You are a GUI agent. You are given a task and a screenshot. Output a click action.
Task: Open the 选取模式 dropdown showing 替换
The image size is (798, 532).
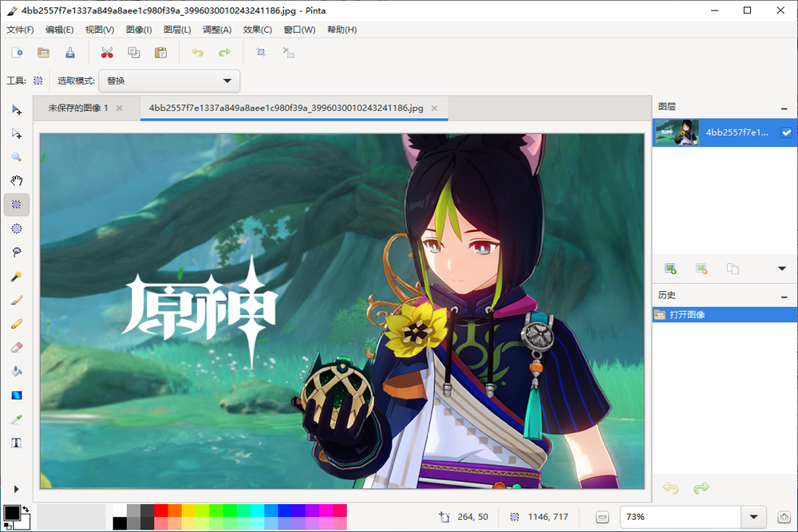[169, 81]
